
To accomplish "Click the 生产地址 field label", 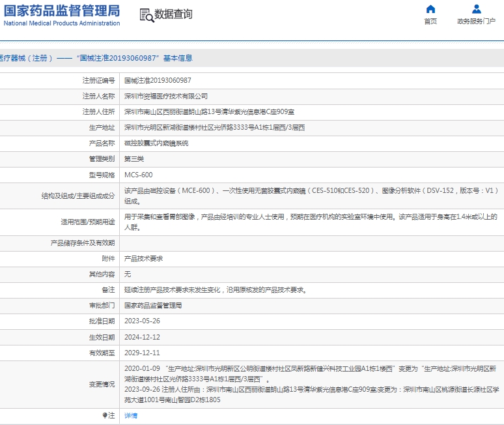I will 102,127.
